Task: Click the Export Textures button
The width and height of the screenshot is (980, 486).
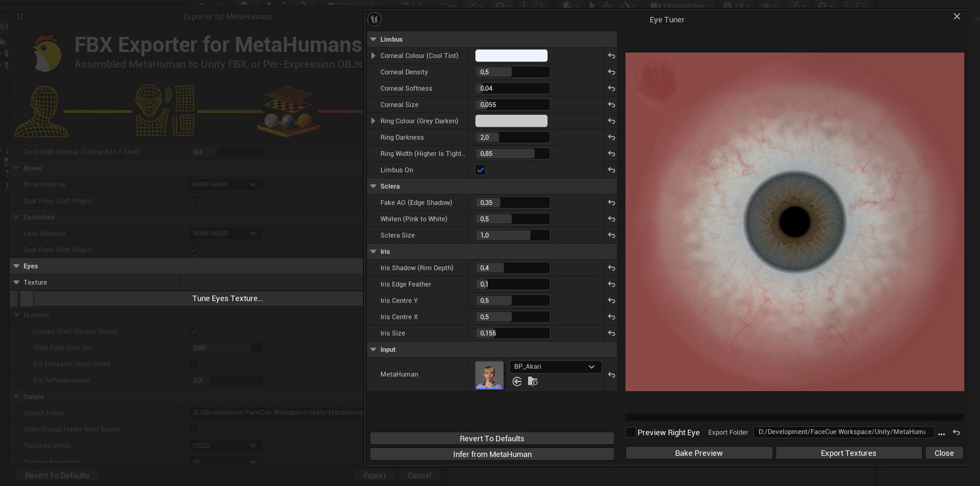Action: [x=848, y=453]
